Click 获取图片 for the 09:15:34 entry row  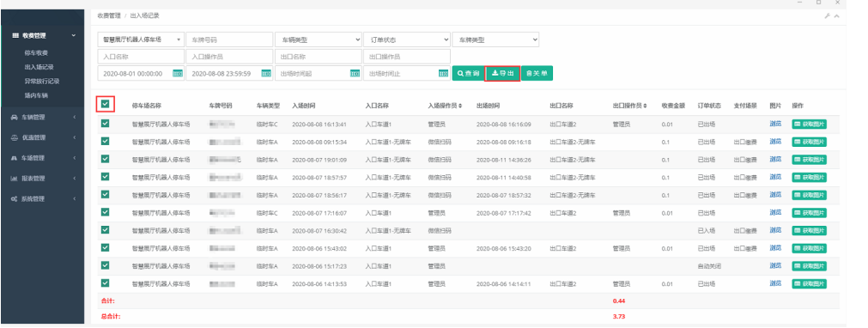tap(809, 142)
